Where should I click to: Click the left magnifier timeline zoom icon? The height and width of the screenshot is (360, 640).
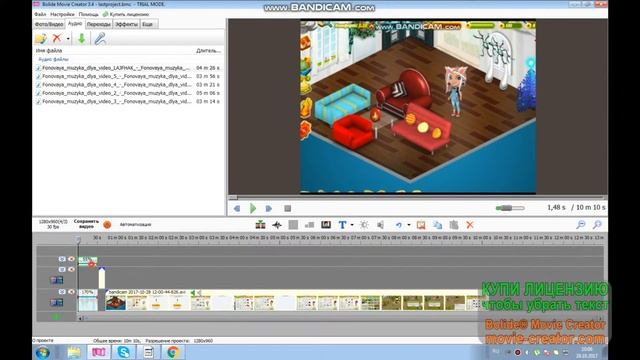coord(580,224)
